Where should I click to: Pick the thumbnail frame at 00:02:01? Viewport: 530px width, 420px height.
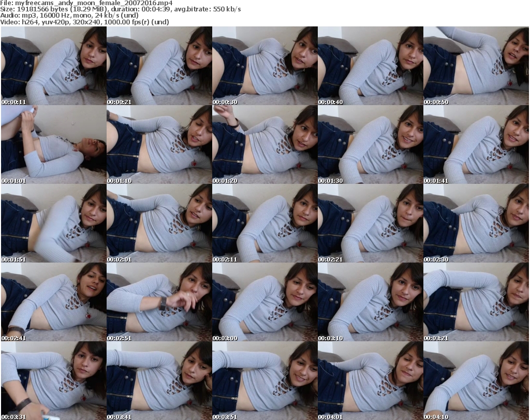(159, 223)
